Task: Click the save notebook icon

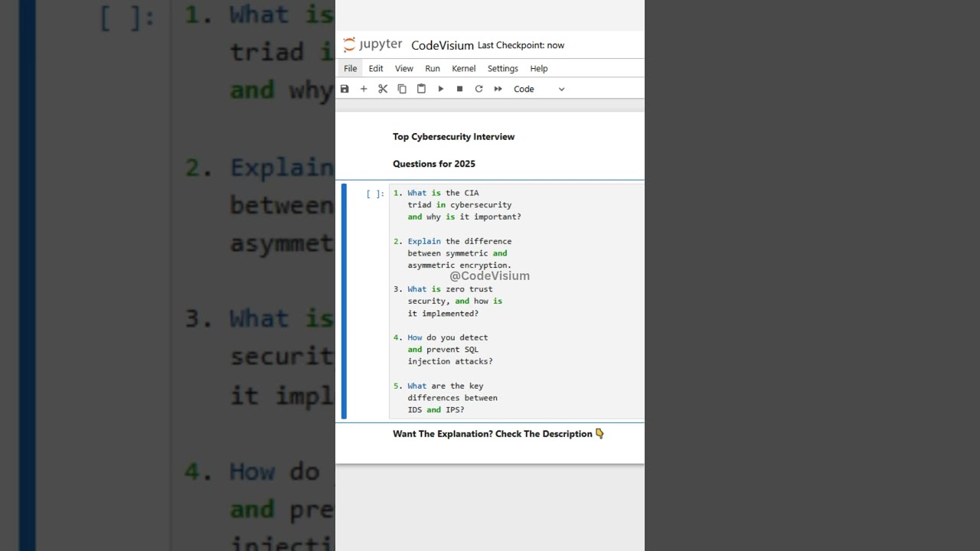Action: [x=345, y=89]
